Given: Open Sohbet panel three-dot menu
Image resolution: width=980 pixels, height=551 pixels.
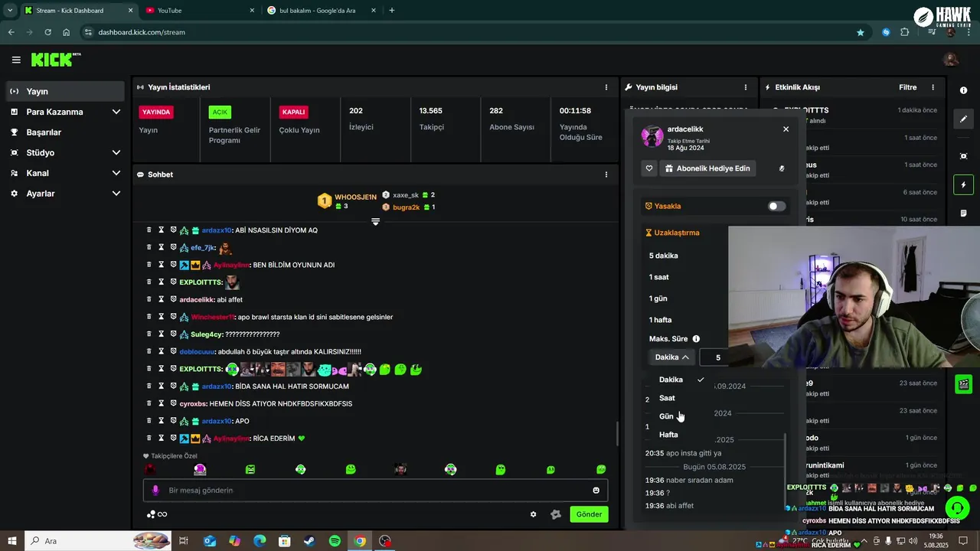Looking at the screenshot, I should (x=606, y=174).
